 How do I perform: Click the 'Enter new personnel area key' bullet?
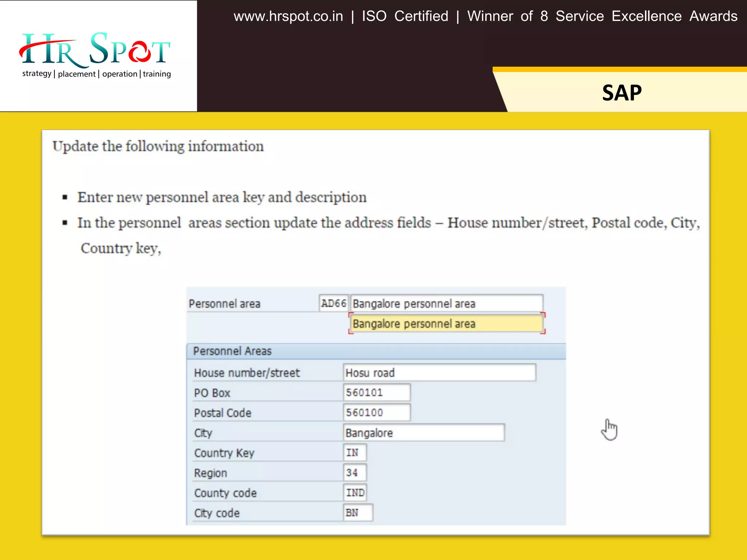point(222,197)
